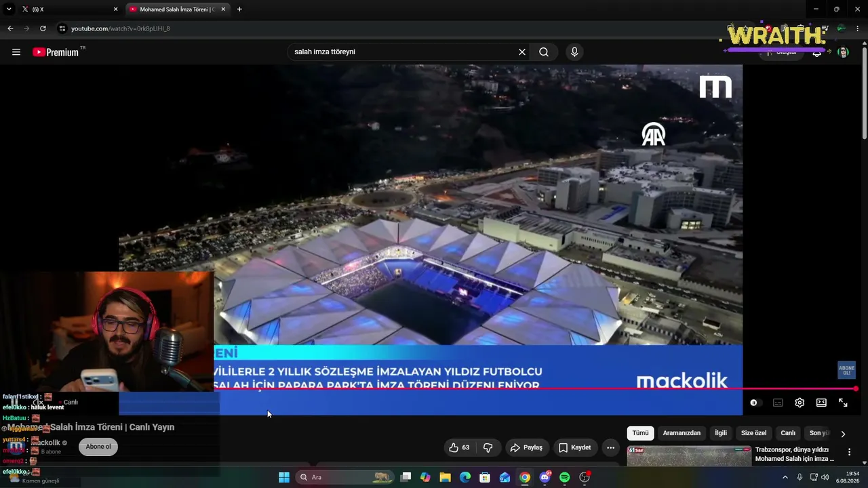Open the volume control in the system tray
This screenshot has height=488, width=868.
tap(825, 477)
